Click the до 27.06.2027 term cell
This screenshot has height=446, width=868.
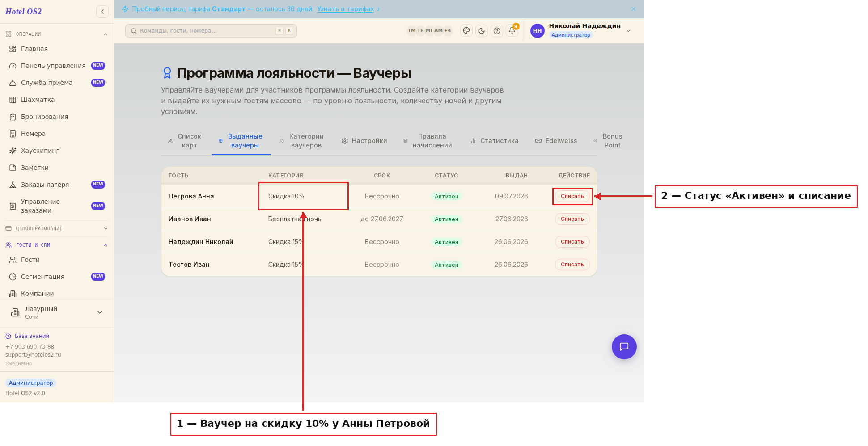[382, 219]
